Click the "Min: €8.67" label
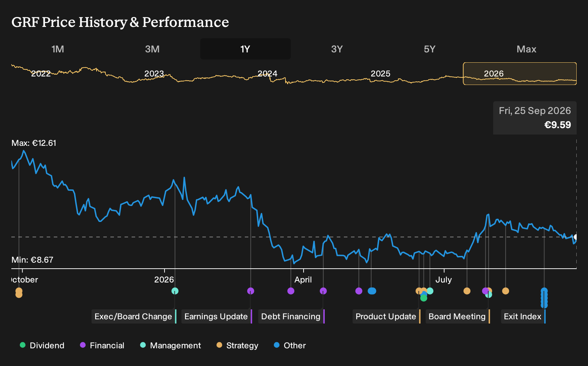Screen dimensions: 588x366 pyautogui.click(x=33, y=260)
